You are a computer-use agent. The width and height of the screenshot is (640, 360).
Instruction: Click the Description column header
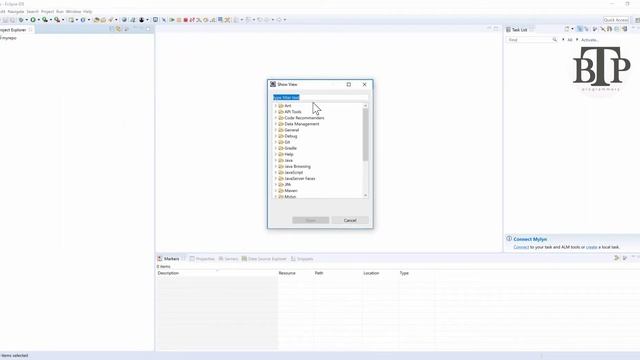(x=217, y=273)
